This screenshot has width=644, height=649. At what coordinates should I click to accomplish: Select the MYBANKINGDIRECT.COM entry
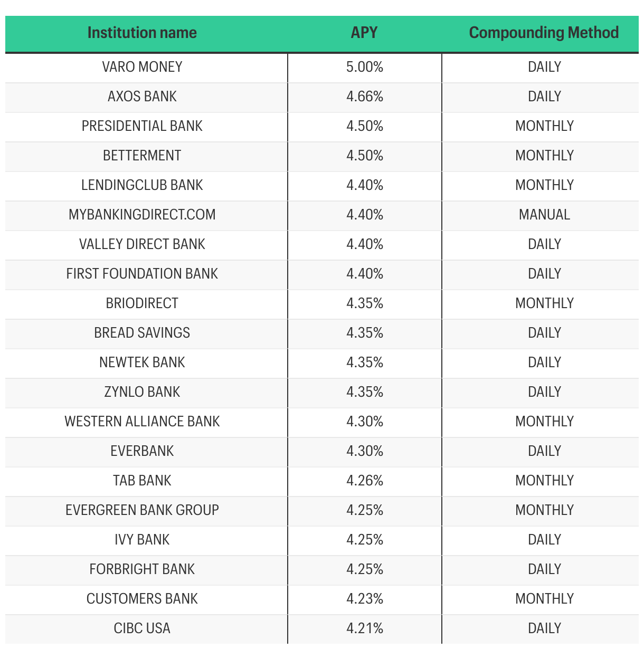(x=142, y=215)
